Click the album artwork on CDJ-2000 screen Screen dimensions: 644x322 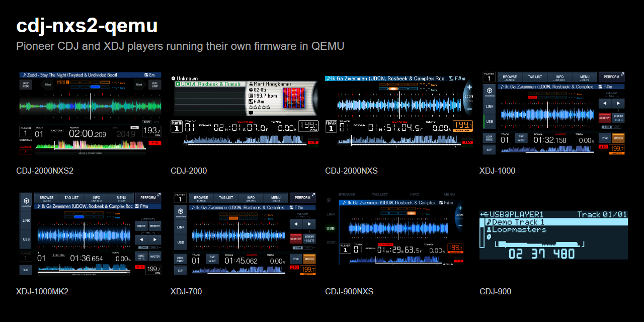point(294,98)
